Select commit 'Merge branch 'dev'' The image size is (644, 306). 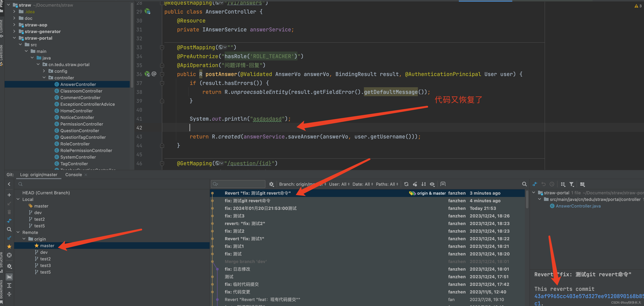pyautogui.click(x=245, y=261)
